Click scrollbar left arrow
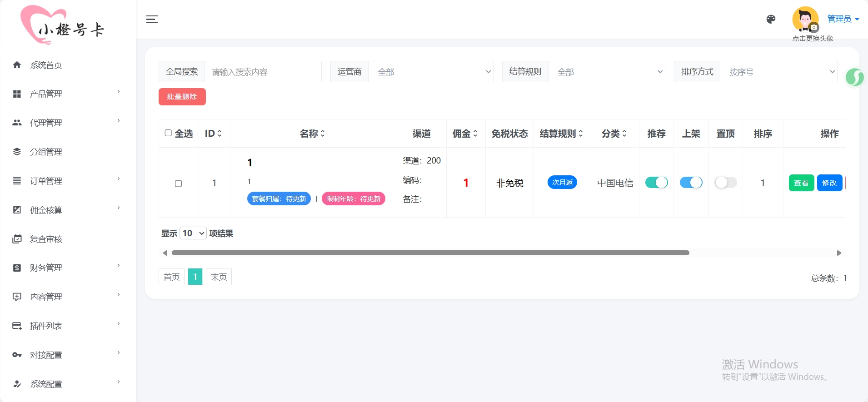This screenshot has height=402, width=868. click(165, 253)
